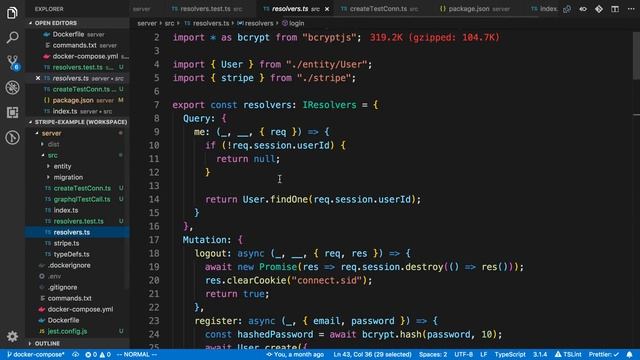Click line number 17 in the gutter
Image resolution: width=640 pixels, height=360 pixels.
point(154,240)
